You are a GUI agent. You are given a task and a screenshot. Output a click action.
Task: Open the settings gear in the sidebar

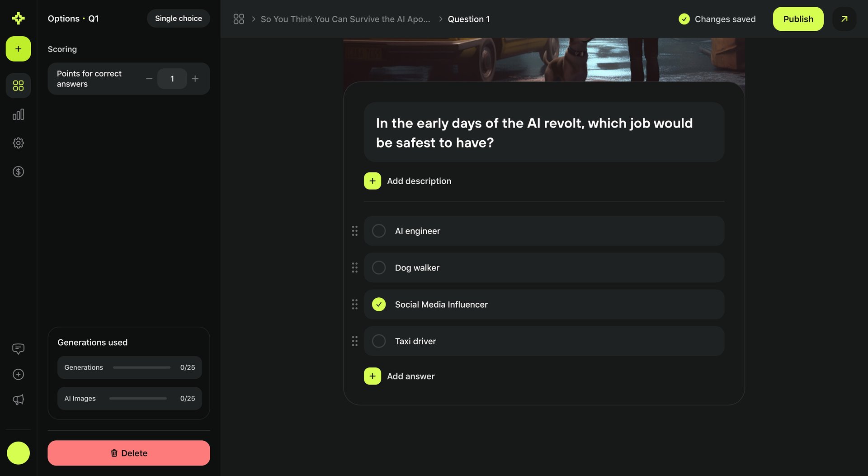(18, 143)
